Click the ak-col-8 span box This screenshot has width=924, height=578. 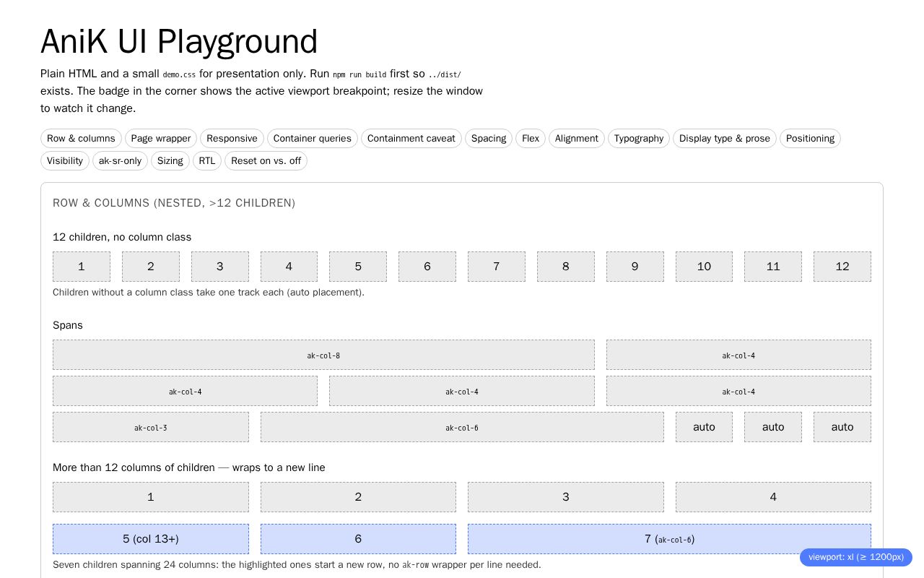click(x=323, y=355)
